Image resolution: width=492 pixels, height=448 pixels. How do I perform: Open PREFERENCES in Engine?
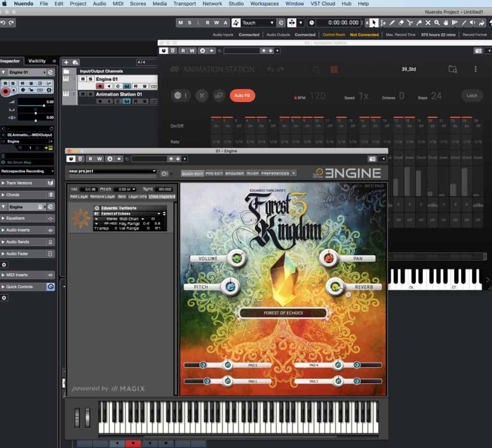pos(275,174)
